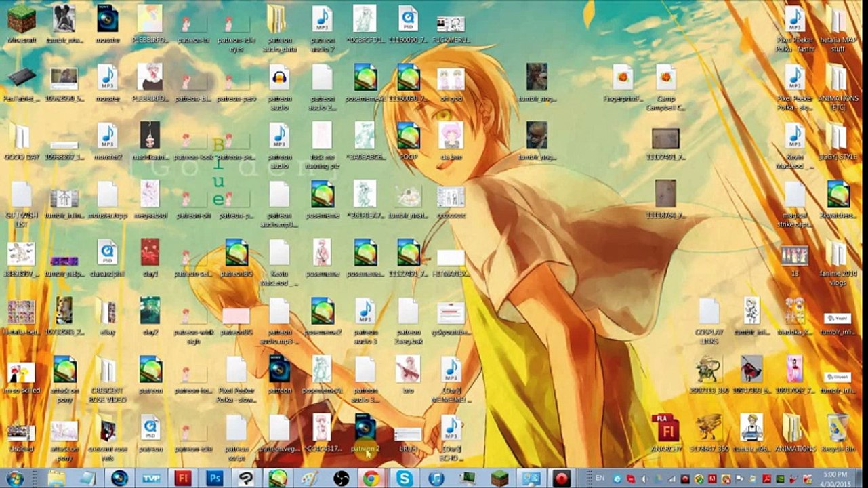
Task: Launch Photoshop from the taskbar
Action: [214, 479]
